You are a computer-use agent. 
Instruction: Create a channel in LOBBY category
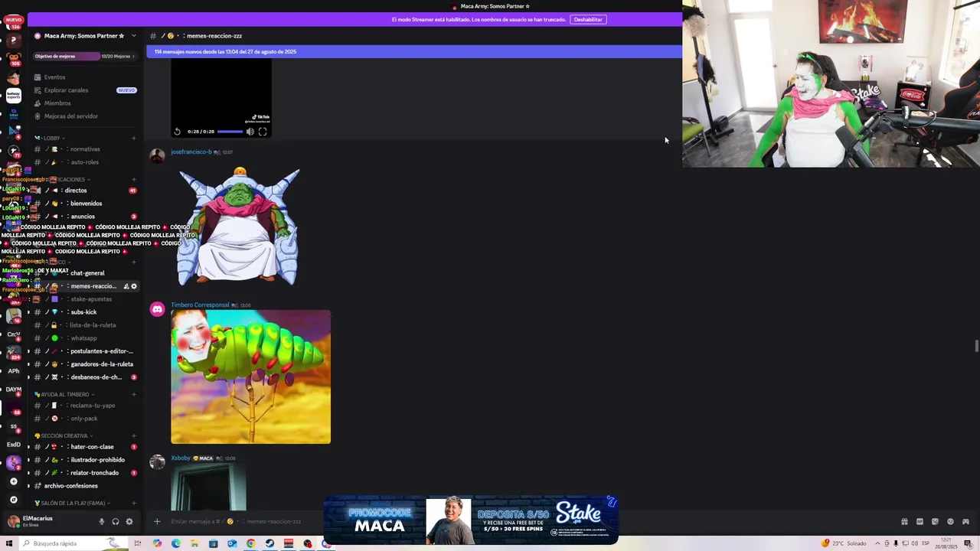(x=134, y=139)
